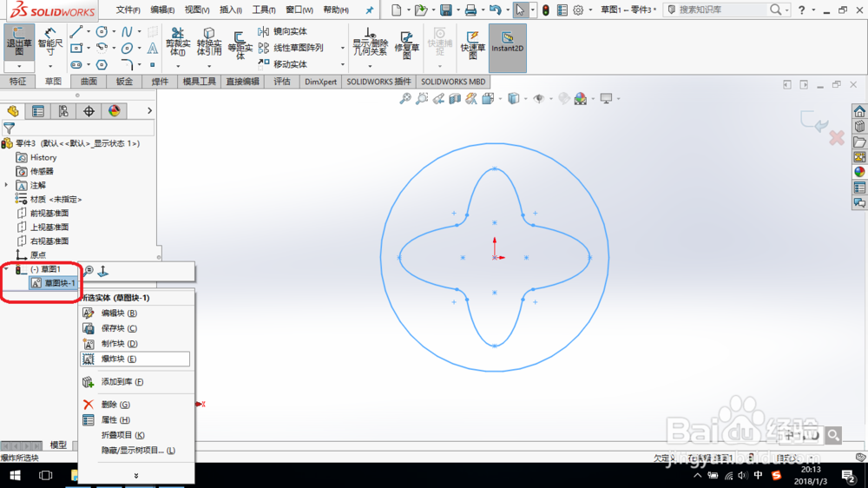
Task: Select the Front Plane (前视基准面) item
Action: (43, 213)
